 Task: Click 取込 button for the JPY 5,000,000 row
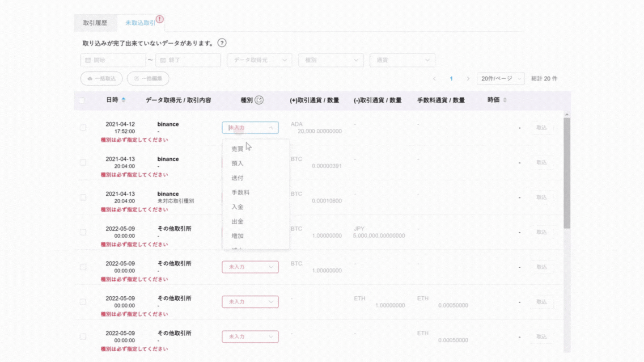pos(542,232)
